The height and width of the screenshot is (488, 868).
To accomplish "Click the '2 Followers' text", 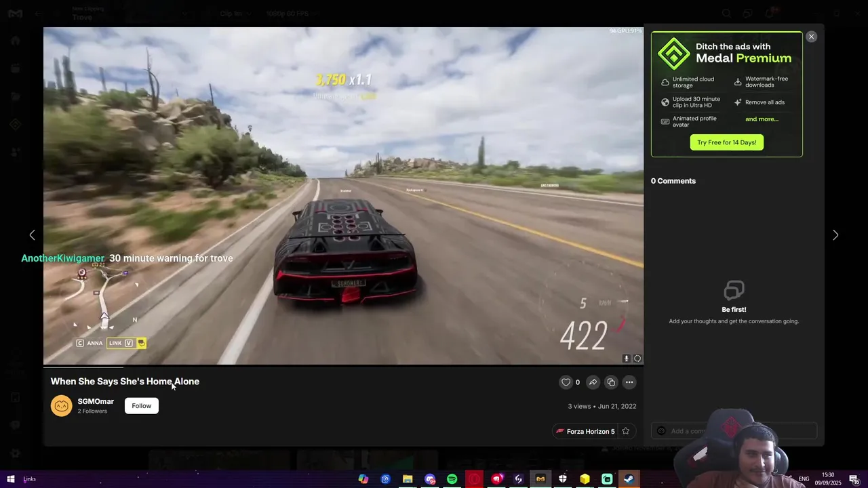I will tap(92, 411).
